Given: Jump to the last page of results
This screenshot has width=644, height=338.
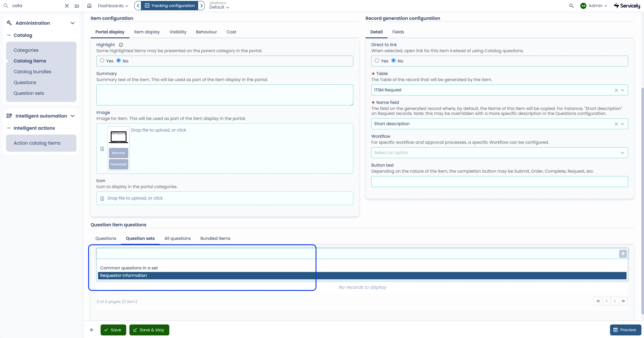Looking at the screenshot, I should point(623,301).
